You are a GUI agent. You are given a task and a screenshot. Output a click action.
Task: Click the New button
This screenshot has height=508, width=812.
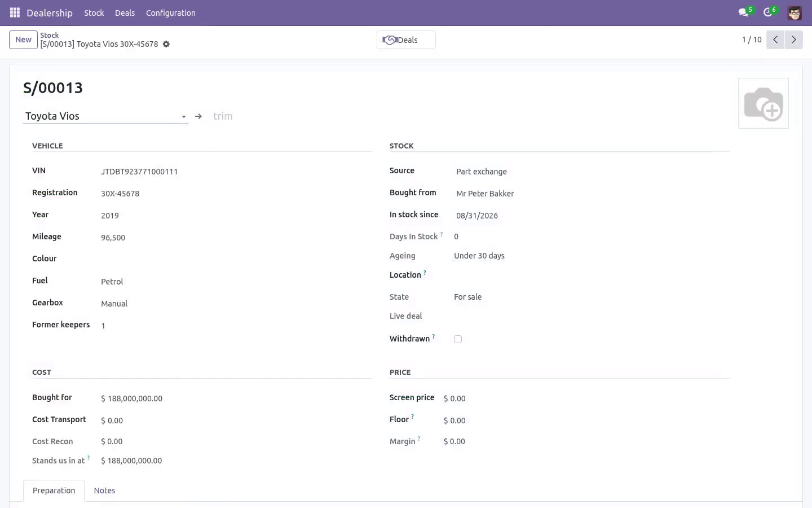point(23,40)
